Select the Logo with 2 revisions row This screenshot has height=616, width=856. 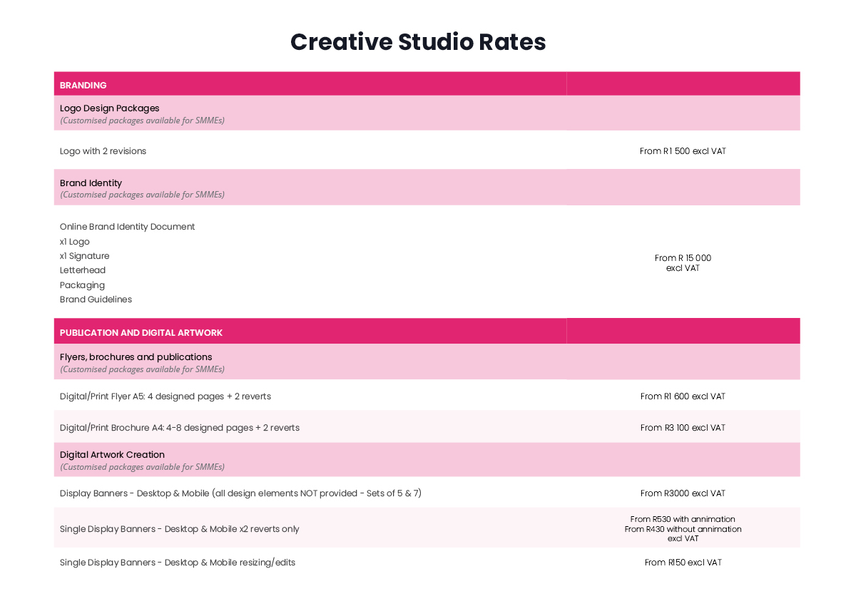pos(427,150)
